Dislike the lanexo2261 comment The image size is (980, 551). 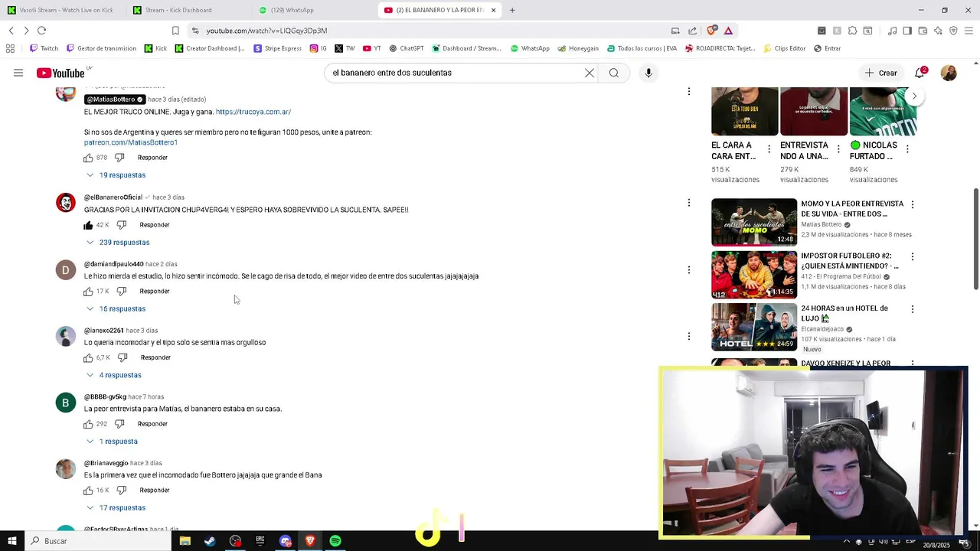(122, 357)
